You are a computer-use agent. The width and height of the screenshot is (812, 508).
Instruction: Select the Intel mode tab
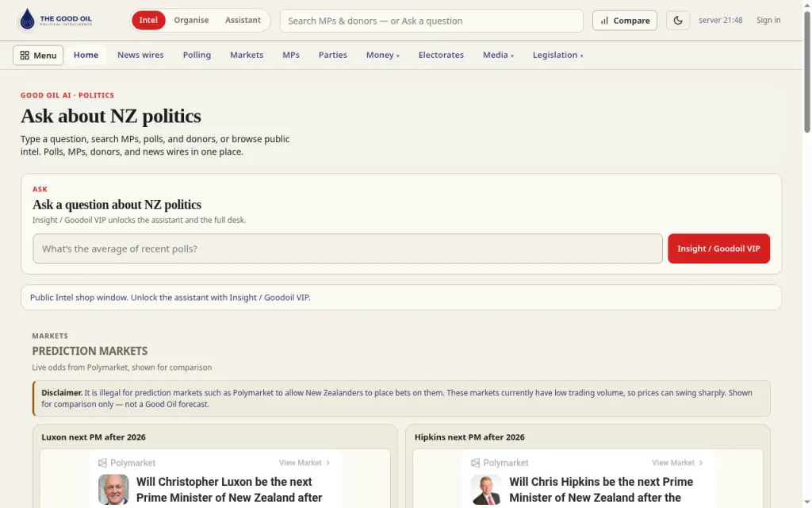pos(148,20)
